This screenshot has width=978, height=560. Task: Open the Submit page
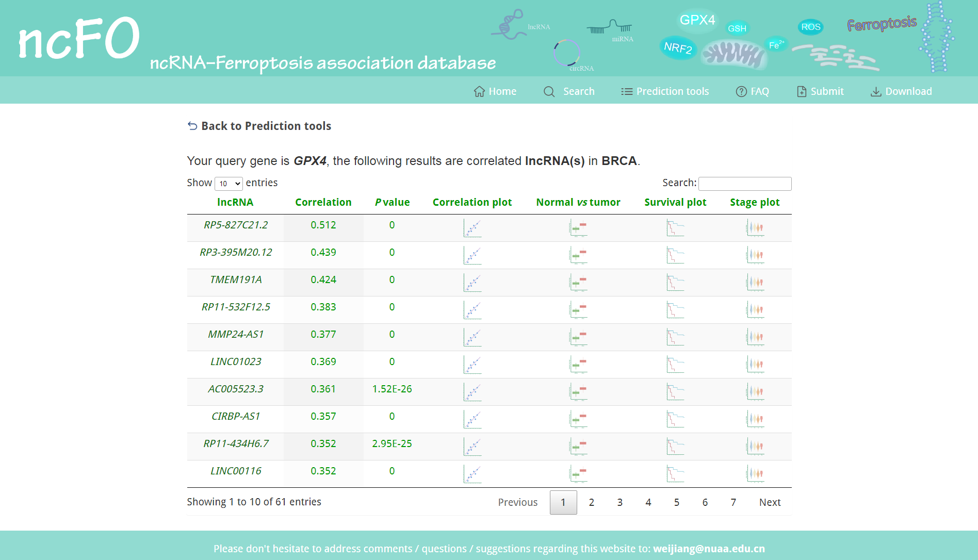820,91
